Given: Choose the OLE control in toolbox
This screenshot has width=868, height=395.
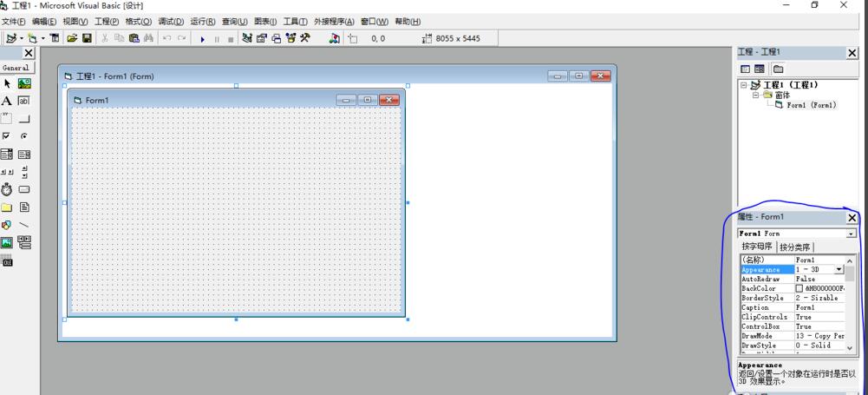Looking at the screenshot, I should click(x=7, y=261).
